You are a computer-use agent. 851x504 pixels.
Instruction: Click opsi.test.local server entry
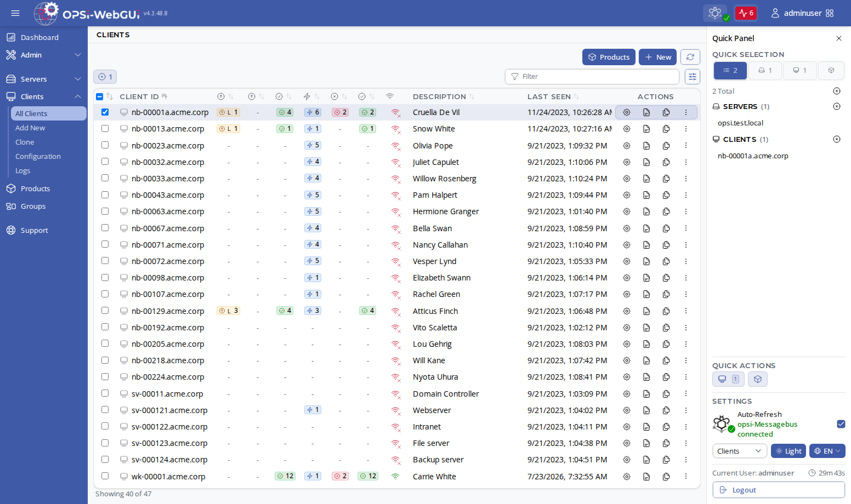[740, 123]
